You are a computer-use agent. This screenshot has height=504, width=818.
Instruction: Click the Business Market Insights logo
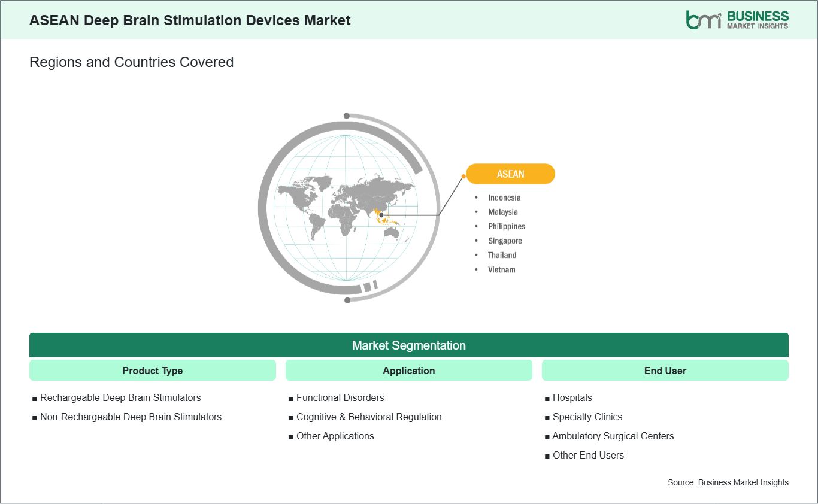point(737,20)
